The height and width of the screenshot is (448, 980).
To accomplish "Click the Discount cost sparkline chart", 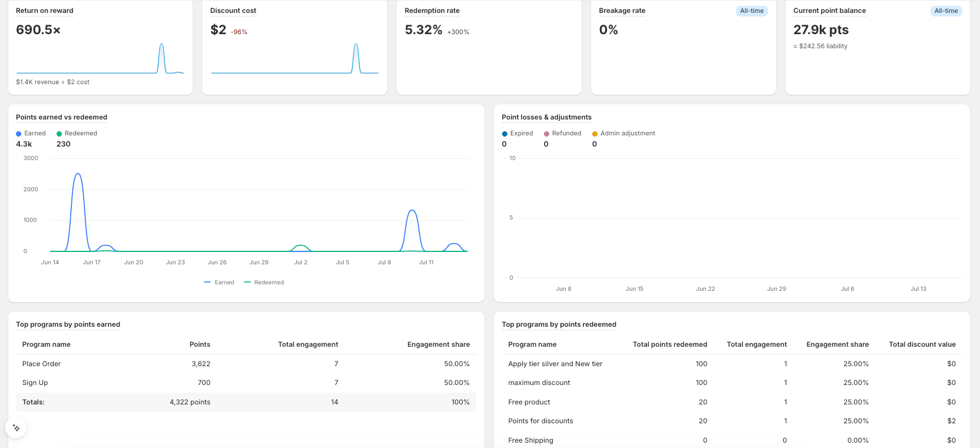I will pos(295,58).
